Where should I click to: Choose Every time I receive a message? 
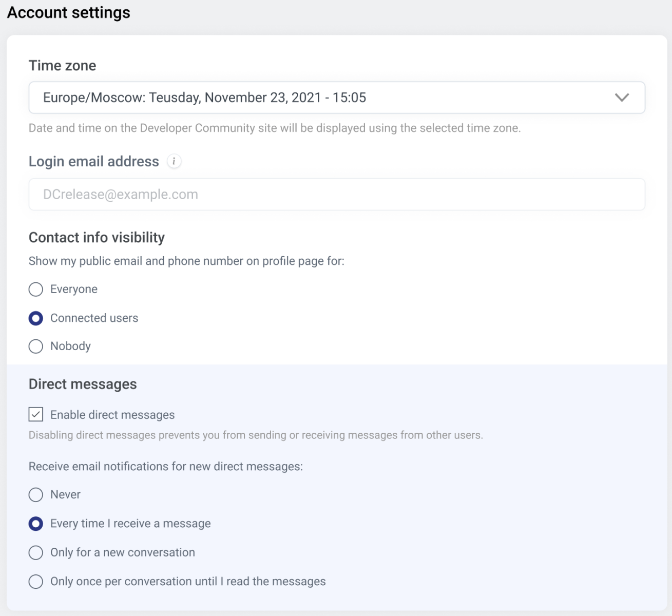[x=36, y=524]
